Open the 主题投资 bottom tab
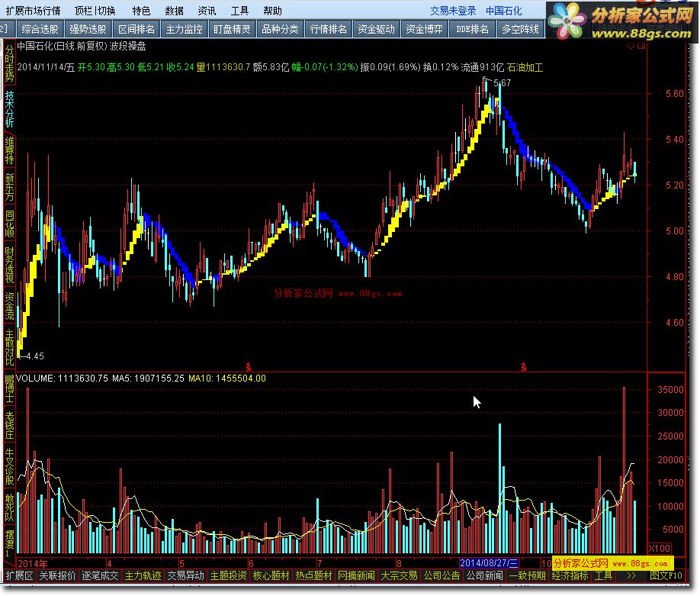Viewport: 700px width, 596px height. (x=229, y=576)
